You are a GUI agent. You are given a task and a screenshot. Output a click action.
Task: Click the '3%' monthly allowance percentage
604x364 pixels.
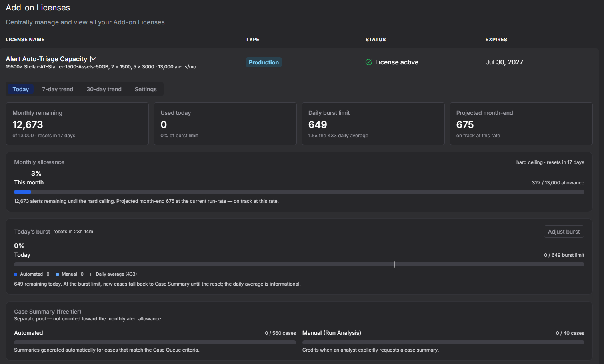36,173
